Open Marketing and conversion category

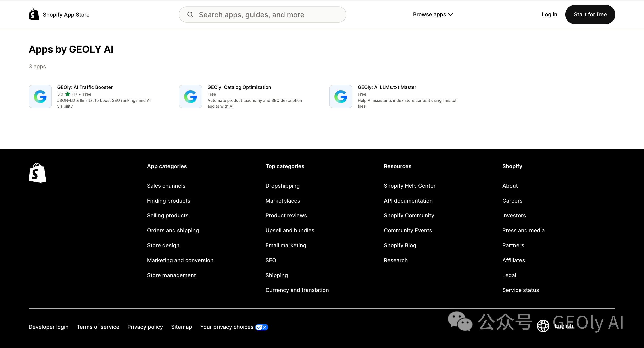pos(180,260)
